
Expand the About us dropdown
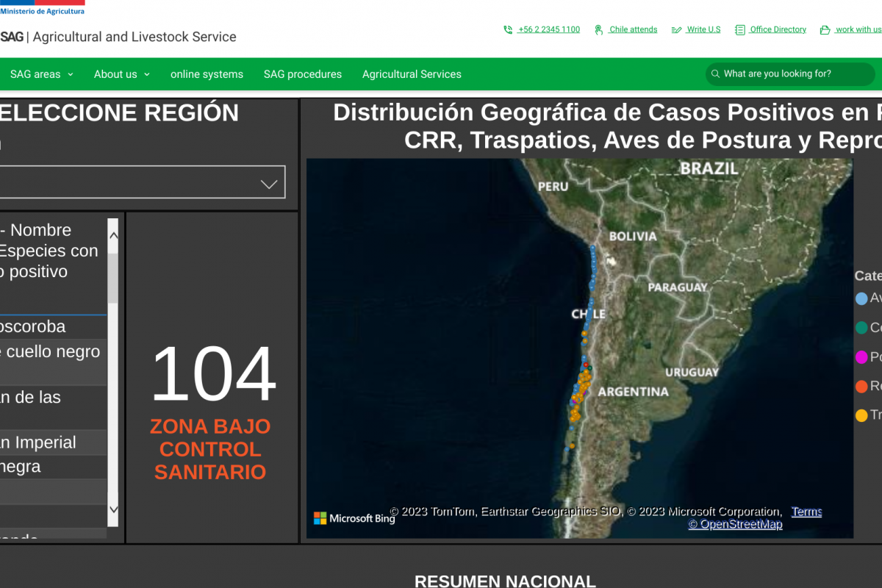coord(121,74)
